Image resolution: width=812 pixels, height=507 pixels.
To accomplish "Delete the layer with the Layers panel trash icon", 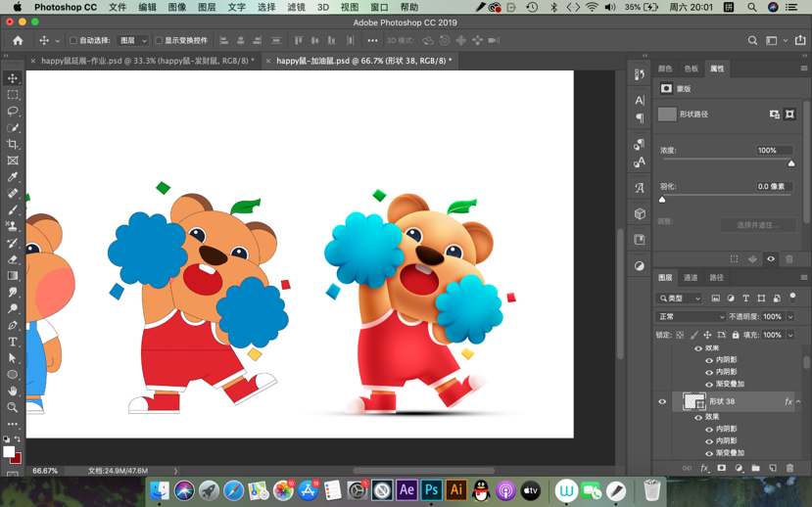I will pyautogui.click(x=789, y=468).
